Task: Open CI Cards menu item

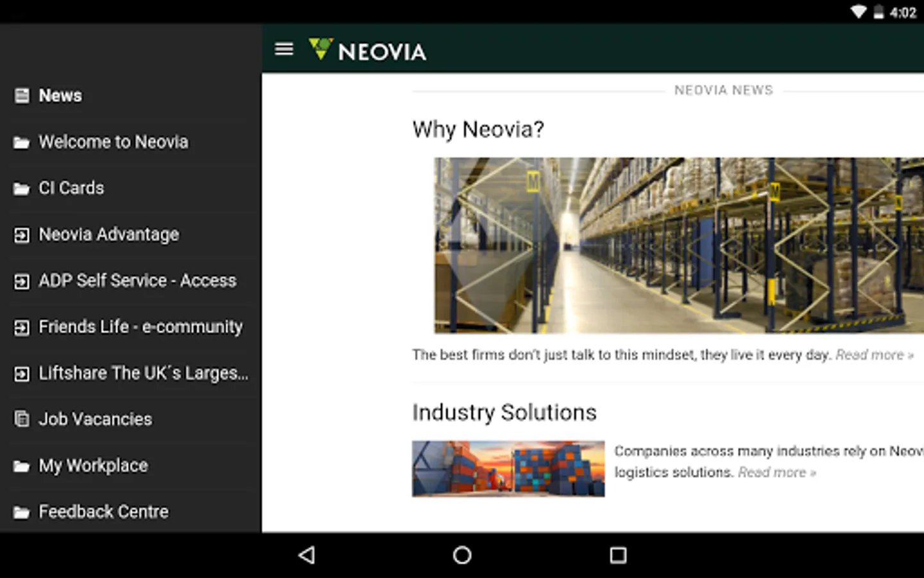Action: (130, 188)
